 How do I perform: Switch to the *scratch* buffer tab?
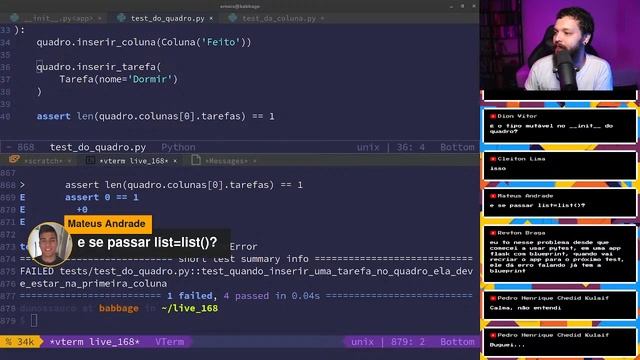[x=43, y=161]
